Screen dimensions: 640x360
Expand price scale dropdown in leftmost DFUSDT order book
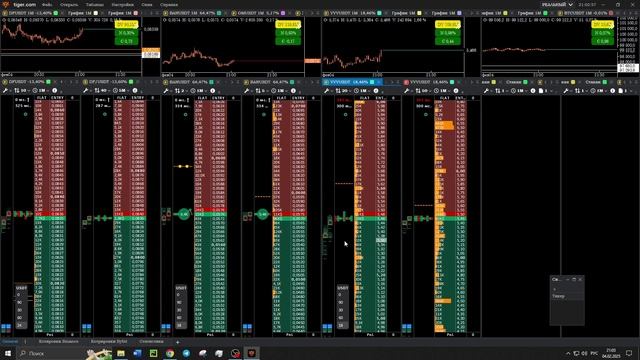point(22,90)
